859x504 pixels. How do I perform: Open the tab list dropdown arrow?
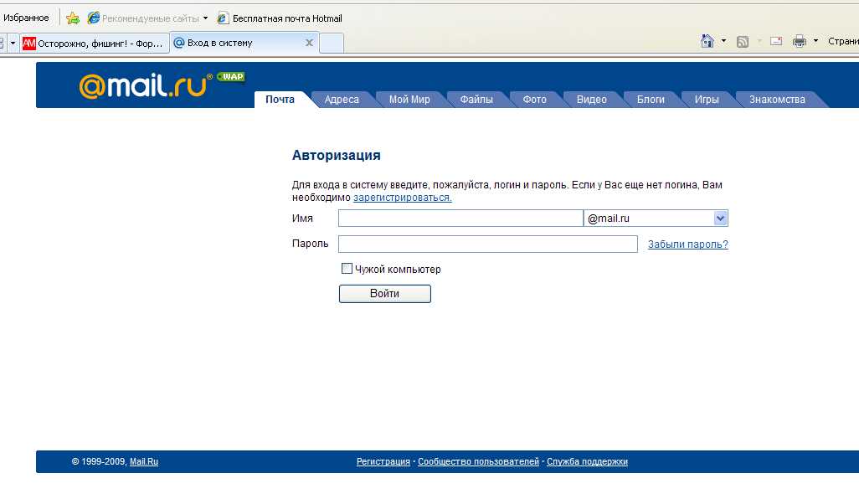tap(13, 43)
